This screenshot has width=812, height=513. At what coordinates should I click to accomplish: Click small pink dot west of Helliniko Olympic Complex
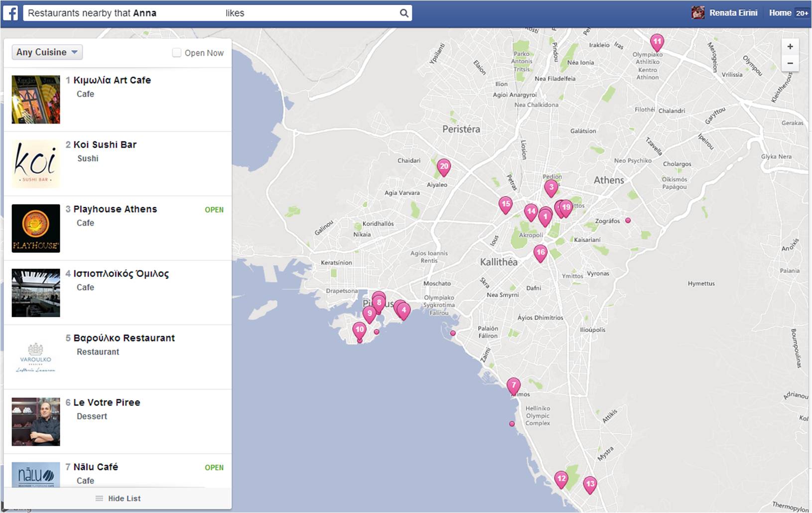point(512,424)
